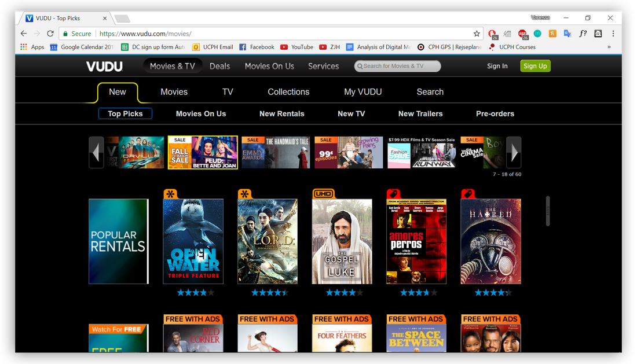The height and width of the screenshot is (364, 637).
Task: Open the Orville carousel banner
Action: point(135,153)
